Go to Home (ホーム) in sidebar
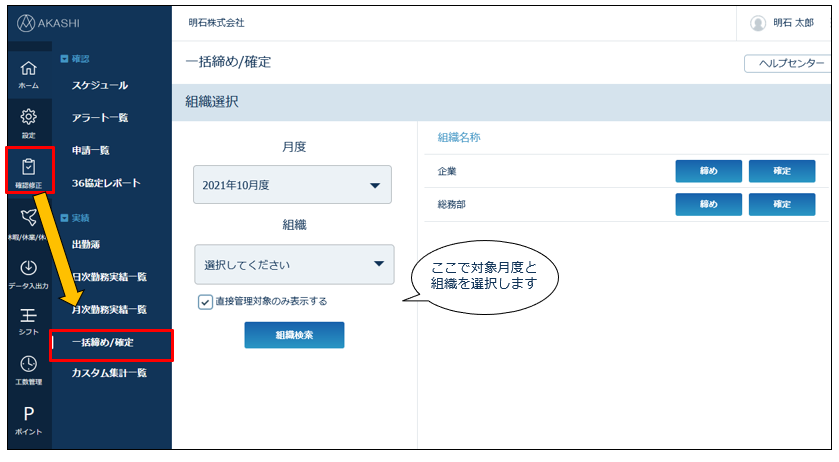The height and width of the screenshot is (462, 839). (x=28, y=74)
